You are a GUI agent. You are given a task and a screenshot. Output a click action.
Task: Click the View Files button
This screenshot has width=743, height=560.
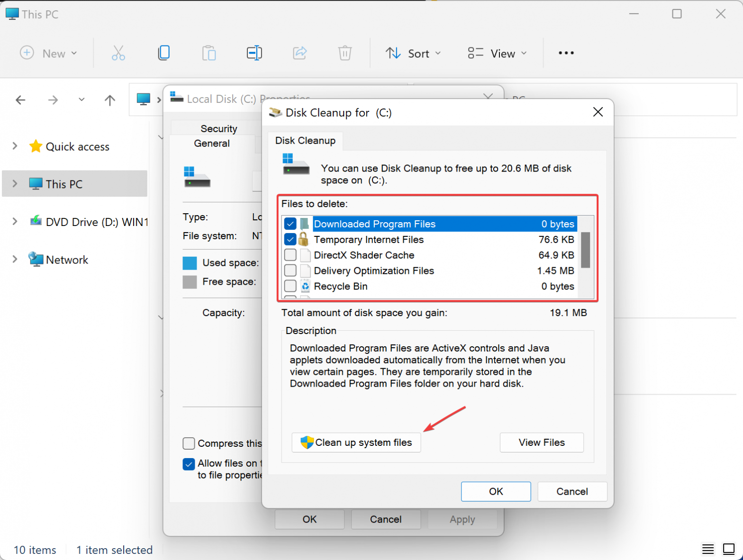point(542,443)
